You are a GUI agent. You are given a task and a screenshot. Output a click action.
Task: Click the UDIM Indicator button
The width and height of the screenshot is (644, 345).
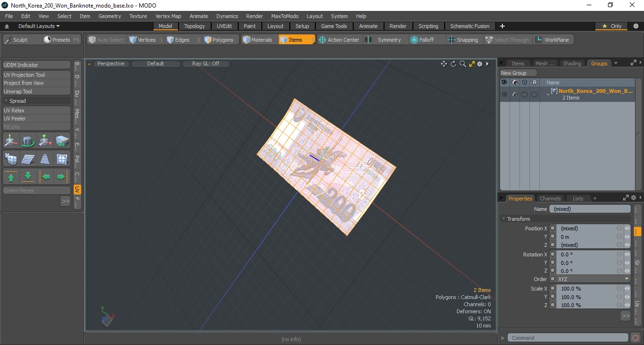37,65
